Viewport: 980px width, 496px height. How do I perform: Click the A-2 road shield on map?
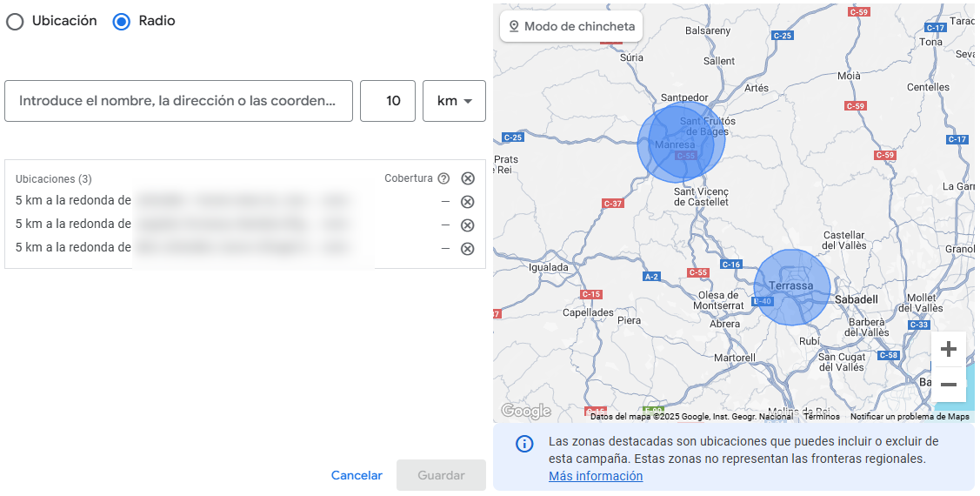(652, 277)
